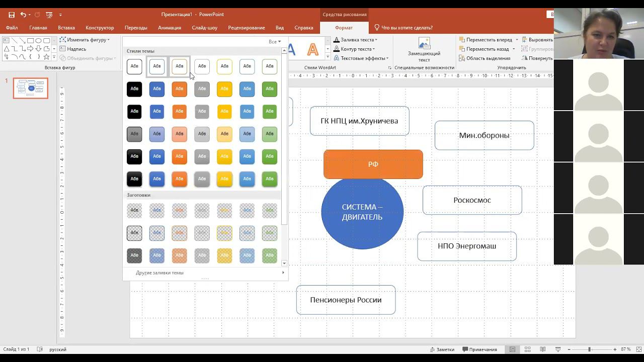Switch to Slide Sorter view
The width and height of the screenshot is (644, 362).
point(528,349)
